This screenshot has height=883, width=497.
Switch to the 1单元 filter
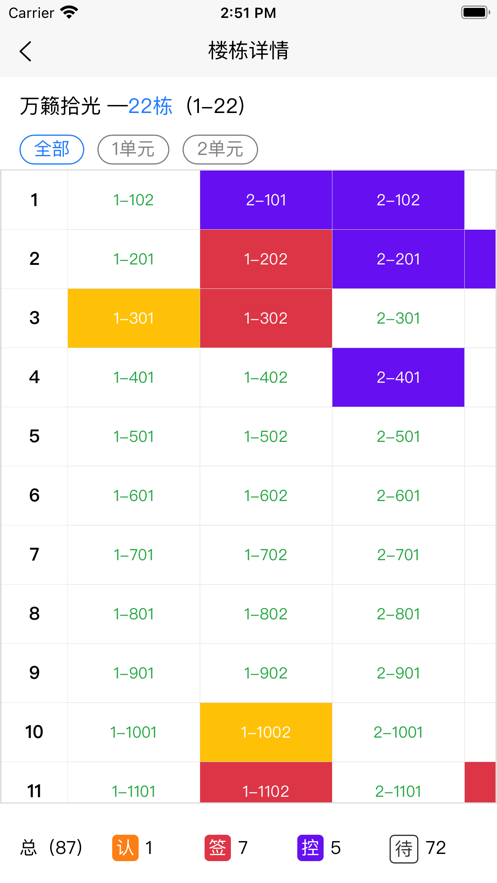tap(133, 150)
